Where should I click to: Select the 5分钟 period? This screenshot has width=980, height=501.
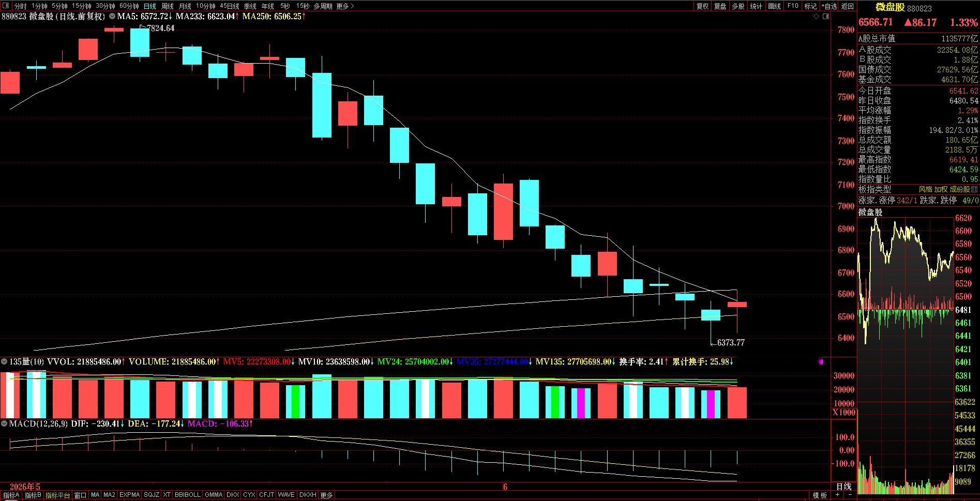[x=59, y=6]
